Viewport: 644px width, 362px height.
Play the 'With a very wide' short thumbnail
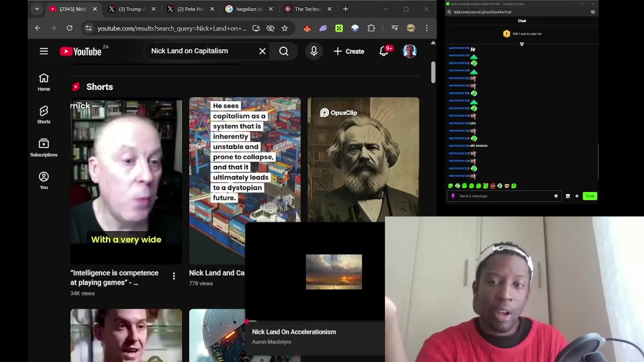click(x=126, y=181)
